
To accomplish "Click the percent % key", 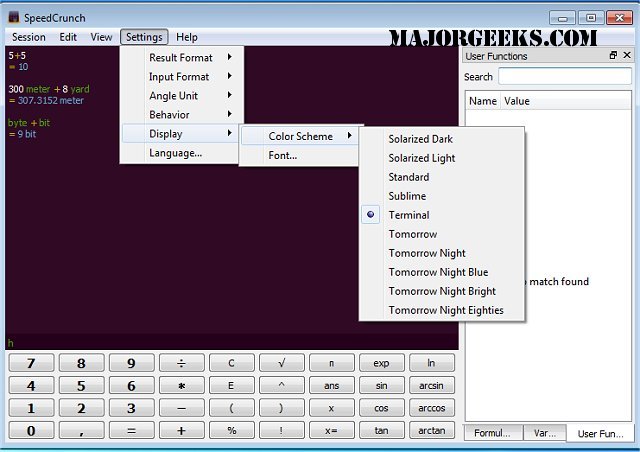I will tap(231, 430).
